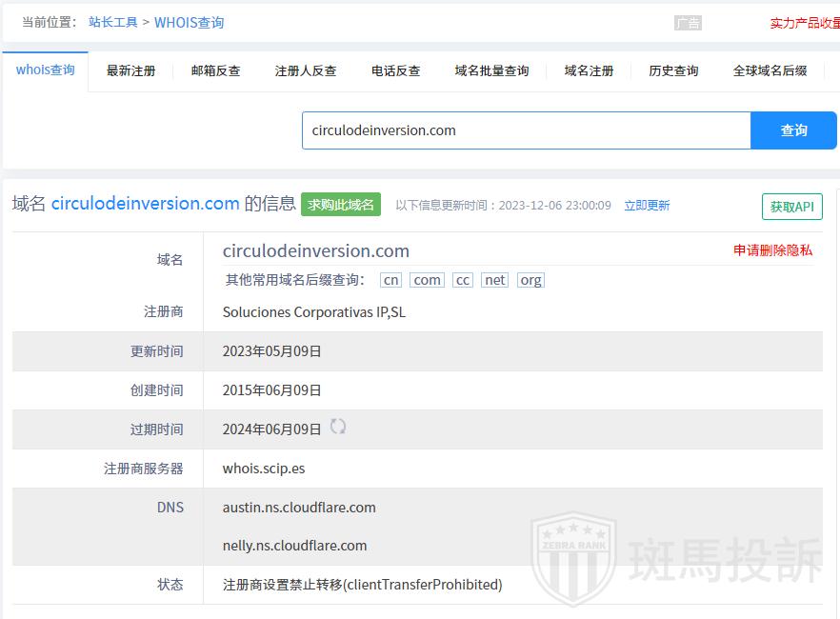
Task: Click the domain search input field
Action: tap(526, 130)
